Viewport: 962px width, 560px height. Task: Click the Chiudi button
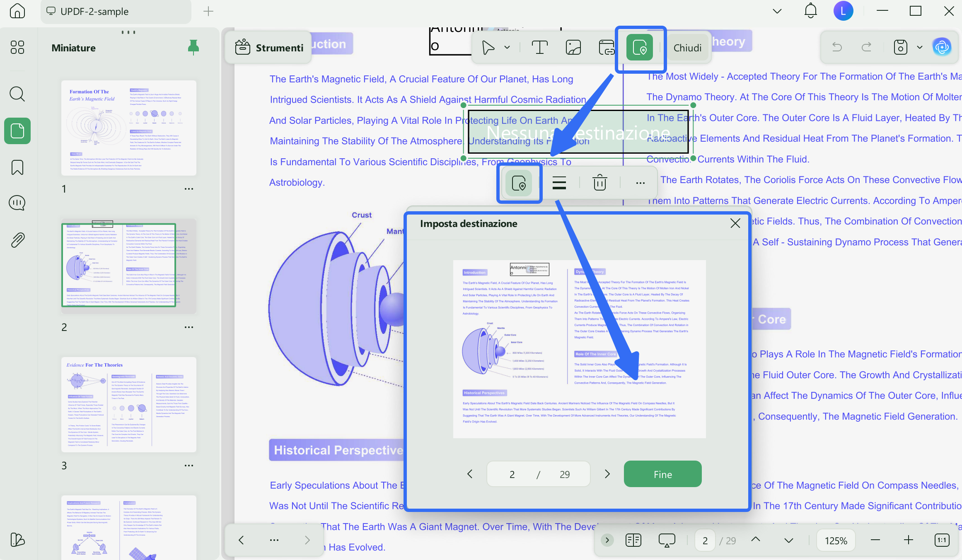click(687, 48)
